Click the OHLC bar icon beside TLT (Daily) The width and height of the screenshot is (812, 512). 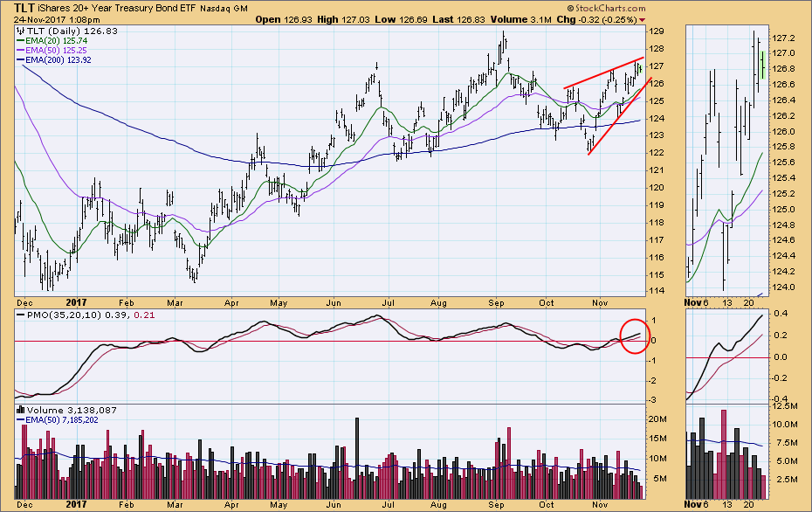21,31
